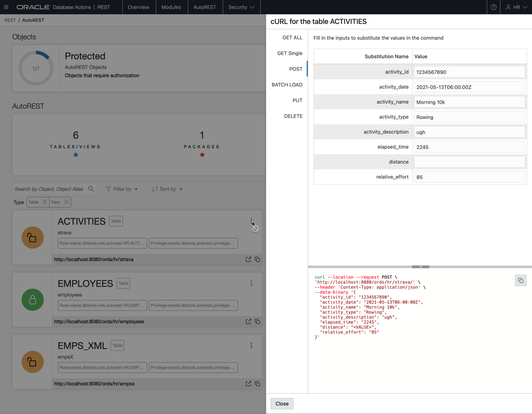Open the kebab menu on the EMPS_XML card
532x414 pixels.
[251, 345]
